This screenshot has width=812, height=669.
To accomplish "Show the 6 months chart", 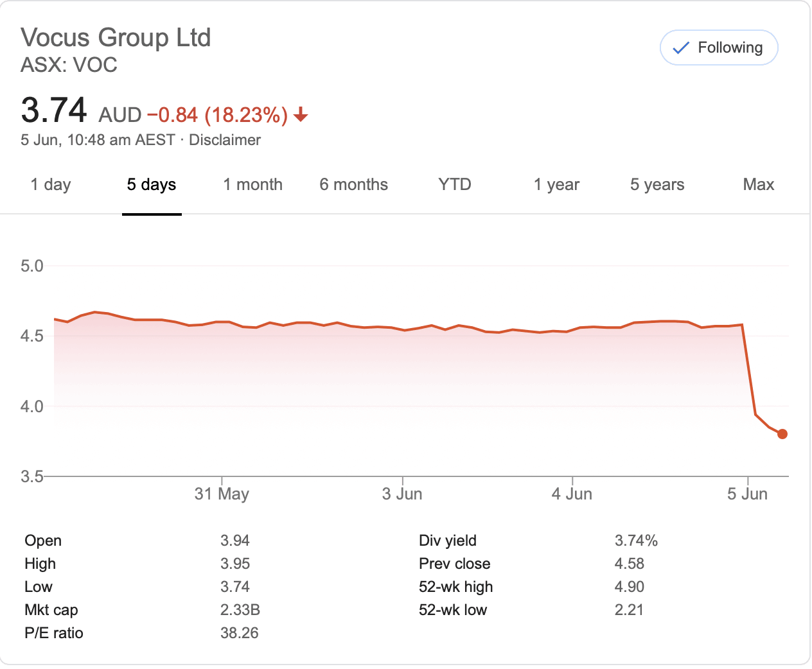I will (353, 185).
